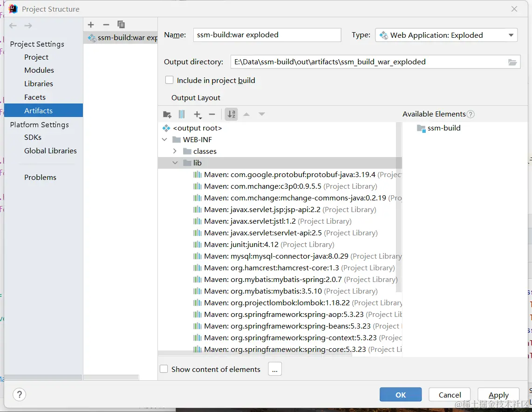Viewport: 532px width, 412px height.
Task: Click library icon of lombok entry
Action: 198,303
